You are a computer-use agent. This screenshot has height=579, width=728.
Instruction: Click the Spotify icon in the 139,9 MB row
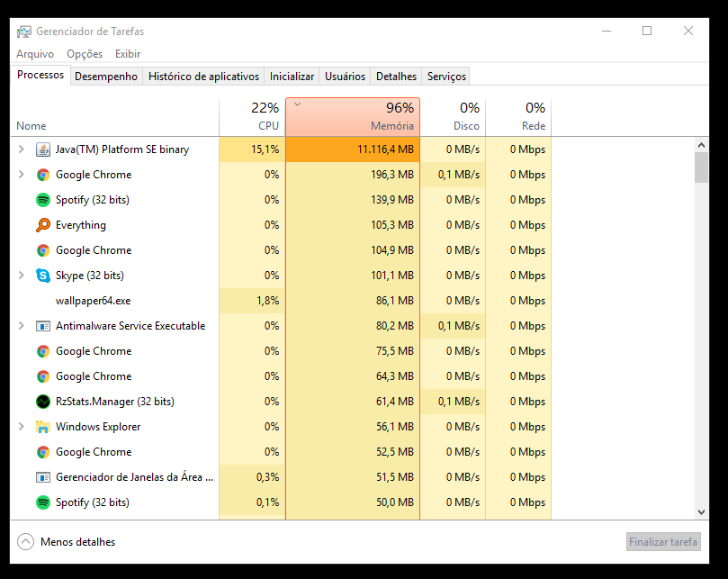[43, 200]
